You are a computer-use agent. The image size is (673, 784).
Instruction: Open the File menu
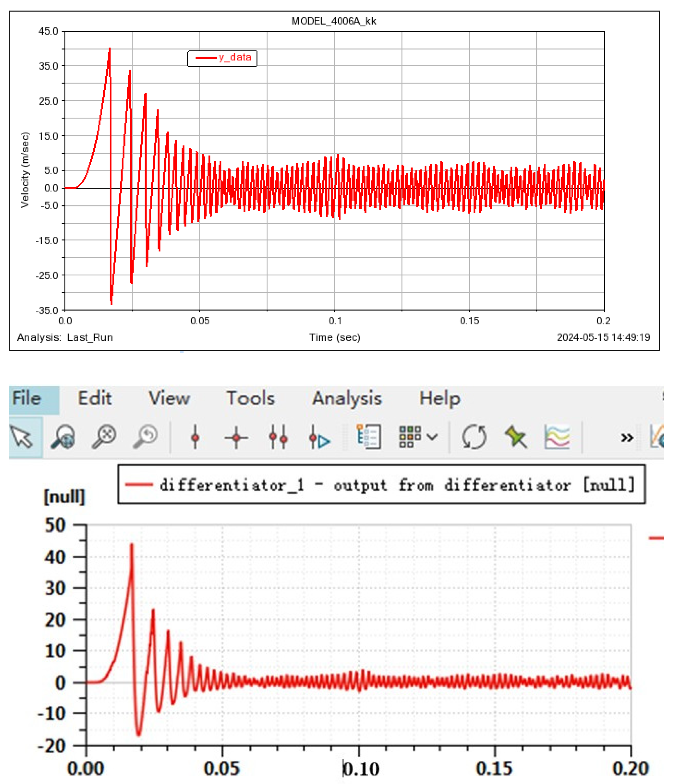26,398
